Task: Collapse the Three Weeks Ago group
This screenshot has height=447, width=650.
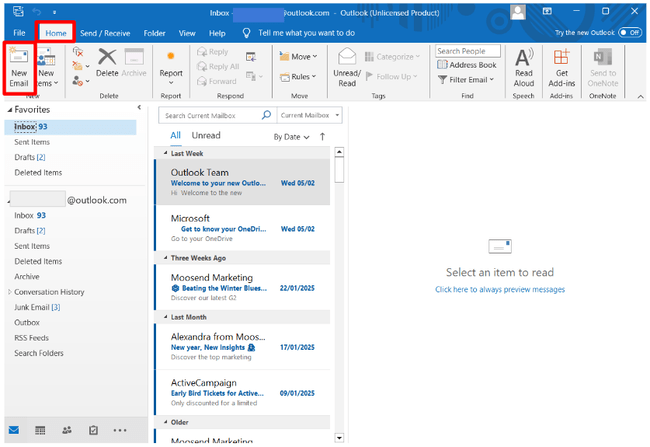Action: point(165,258)
